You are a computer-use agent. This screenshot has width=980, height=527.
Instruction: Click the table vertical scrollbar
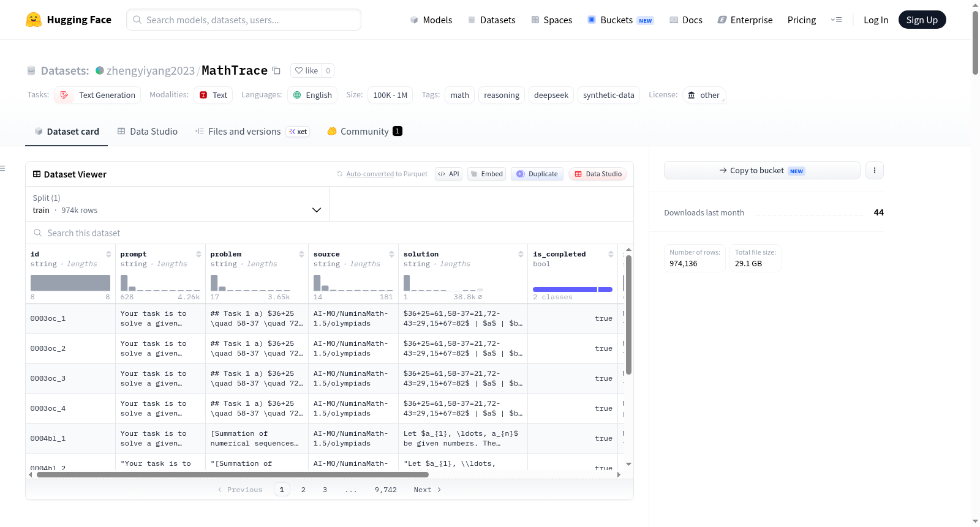click(628, 315)
